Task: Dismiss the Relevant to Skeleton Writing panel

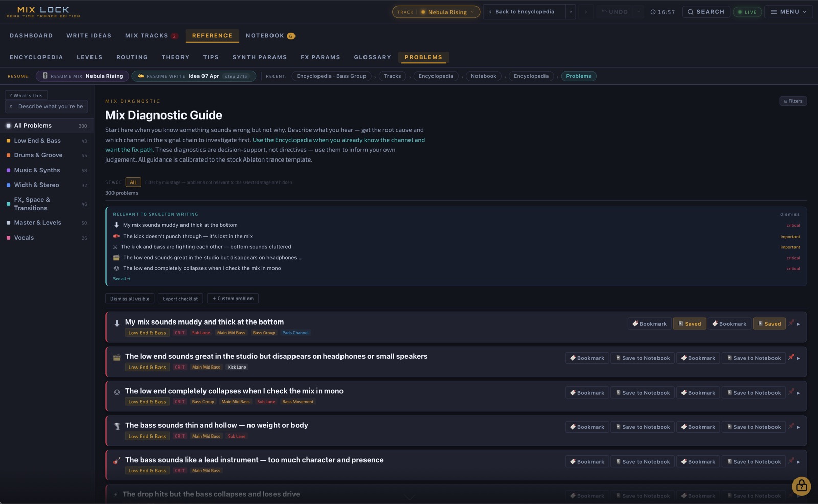Action: tap(789, 214)
